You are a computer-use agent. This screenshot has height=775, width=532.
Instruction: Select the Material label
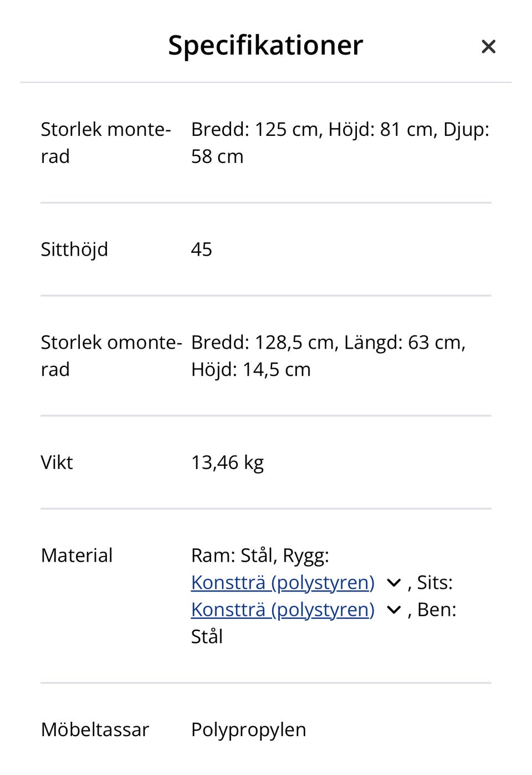point(76,555)
